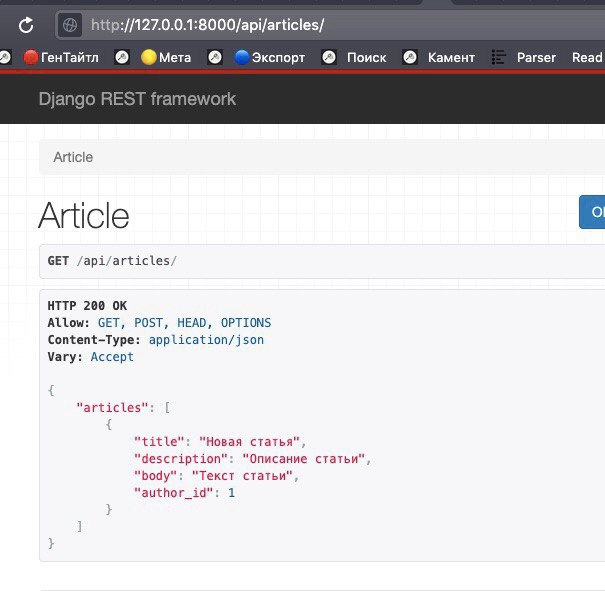
Task: Click the bookmarklet icon left of ГенТайтл
Action: 5,57
